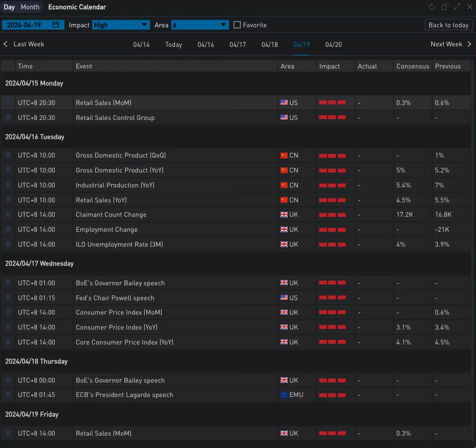Viewport: 476px width, 448px height.
Task: Switch to Day view
Action: [x=9, y=7]
